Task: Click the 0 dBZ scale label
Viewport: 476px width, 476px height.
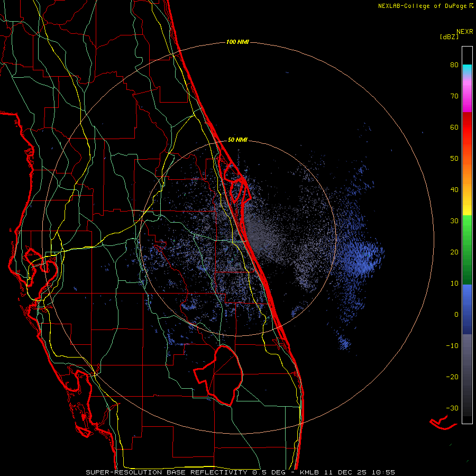Action: pyautogui.click(x=456, y=315)
